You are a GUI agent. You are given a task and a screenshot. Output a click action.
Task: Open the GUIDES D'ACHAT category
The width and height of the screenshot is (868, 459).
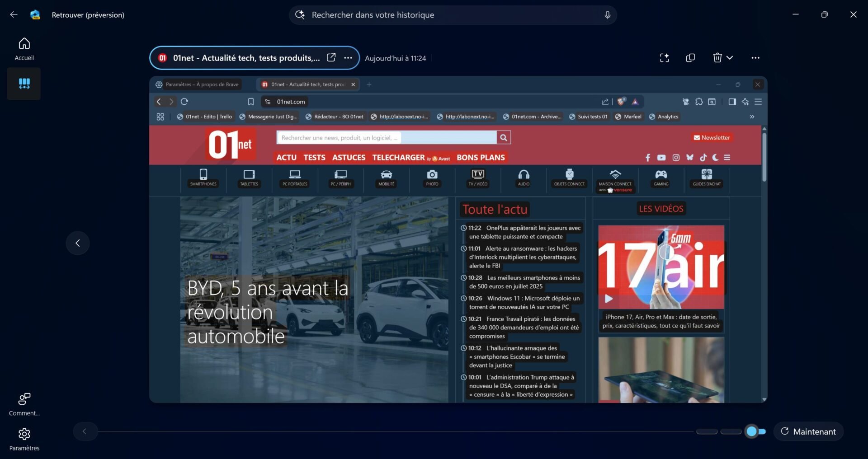pos(707,178)
